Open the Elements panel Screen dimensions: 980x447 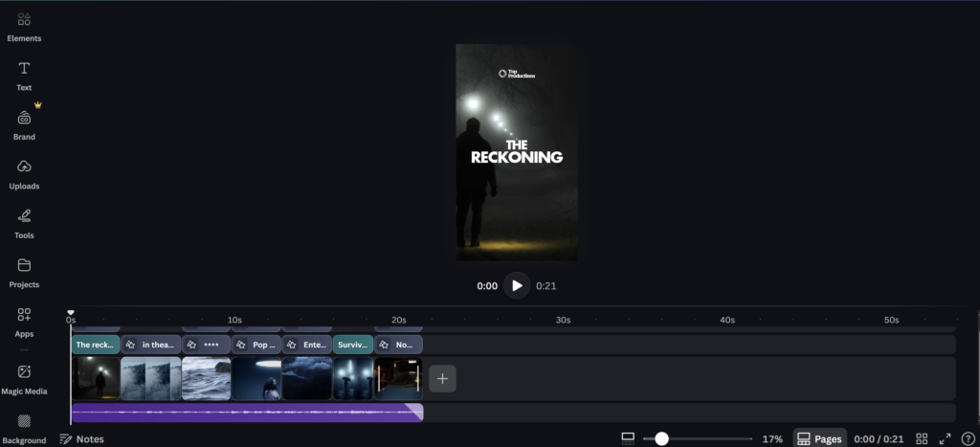point(24,27)
